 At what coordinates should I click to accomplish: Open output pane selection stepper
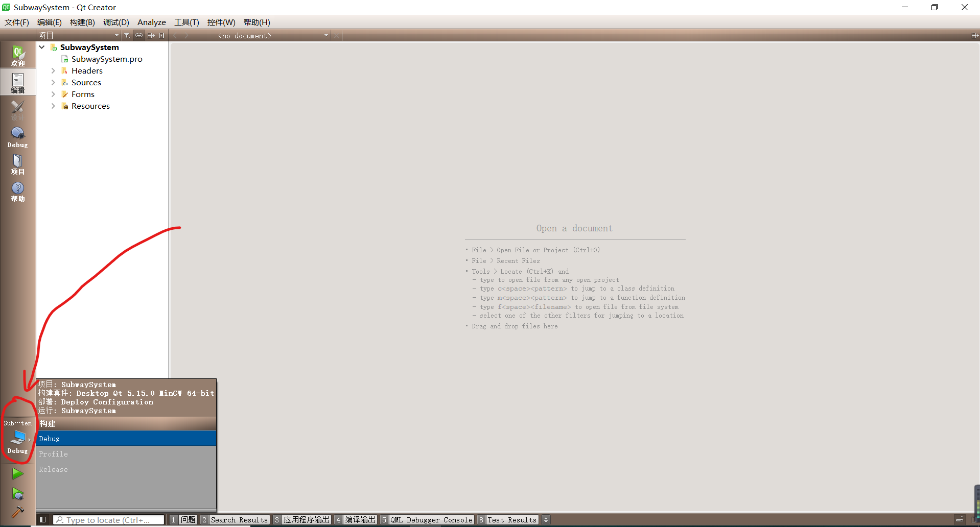pos(546,520)
